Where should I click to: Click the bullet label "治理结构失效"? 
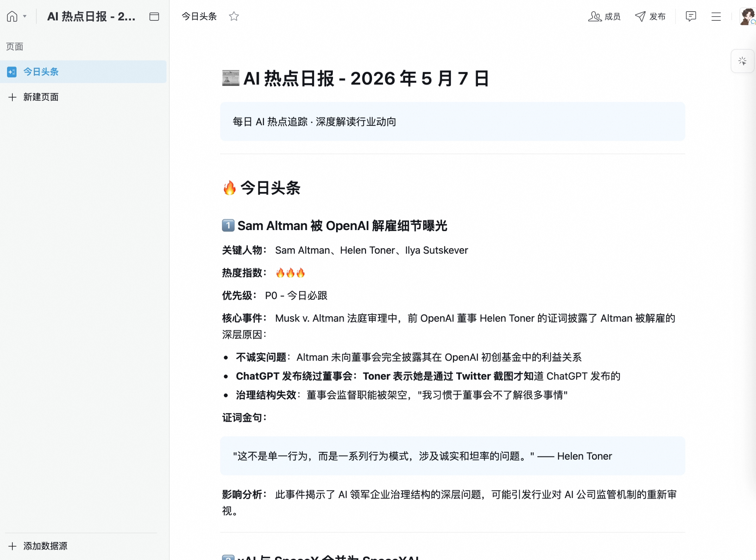(266, 395)
